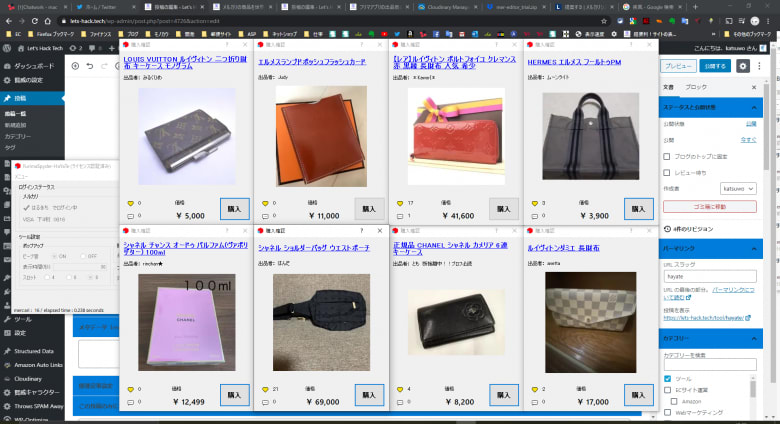Click comment icon on ¥5,000 item card
The width and height of the screenshot is (780, 424).
[130, 216]
